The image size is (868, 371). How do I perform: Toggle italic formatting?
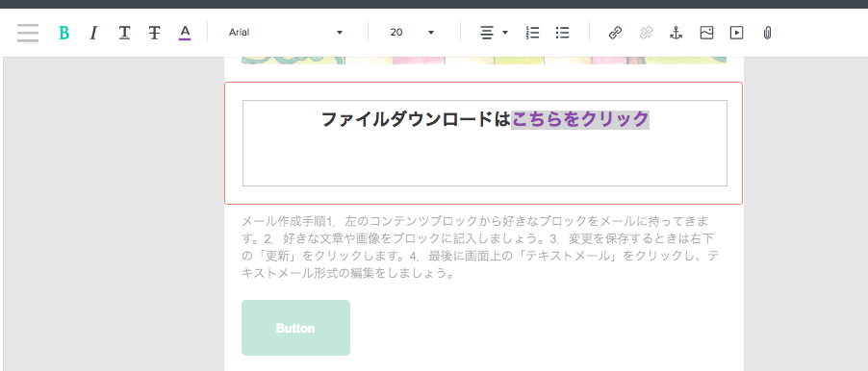point(93,34)
